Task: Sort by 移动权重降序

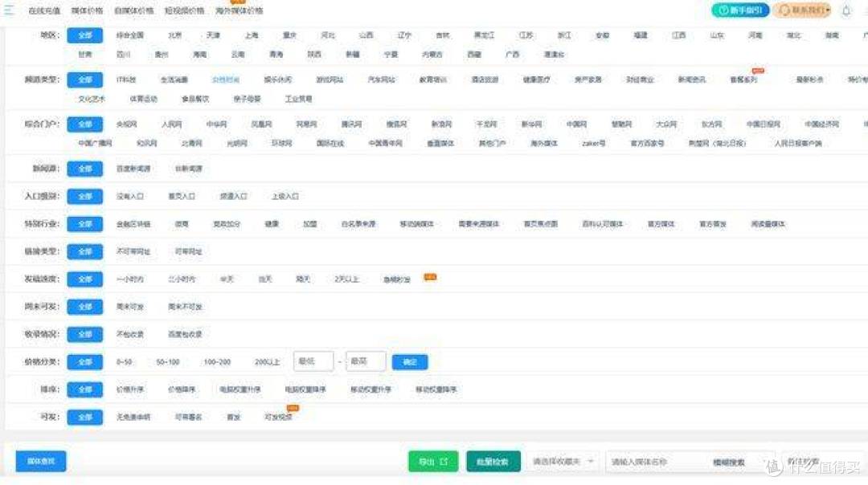Action: 436,390
